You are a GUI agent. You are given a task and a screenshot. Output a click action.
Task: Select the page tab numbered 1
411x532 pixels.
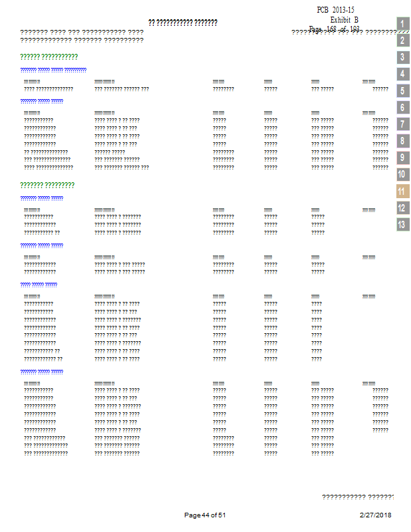[x=402, y=24]
